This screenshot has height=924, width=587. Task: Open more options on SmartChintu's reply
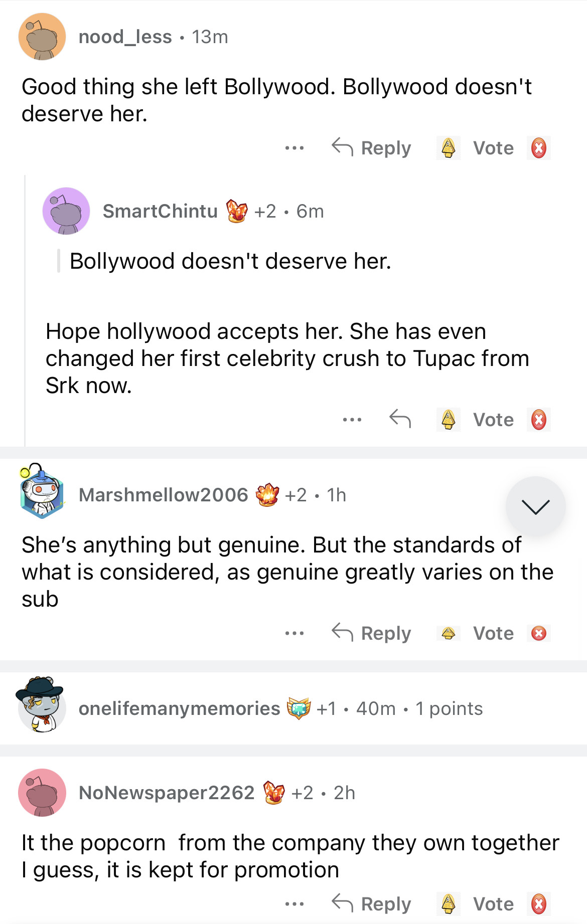tap(352, 420)
